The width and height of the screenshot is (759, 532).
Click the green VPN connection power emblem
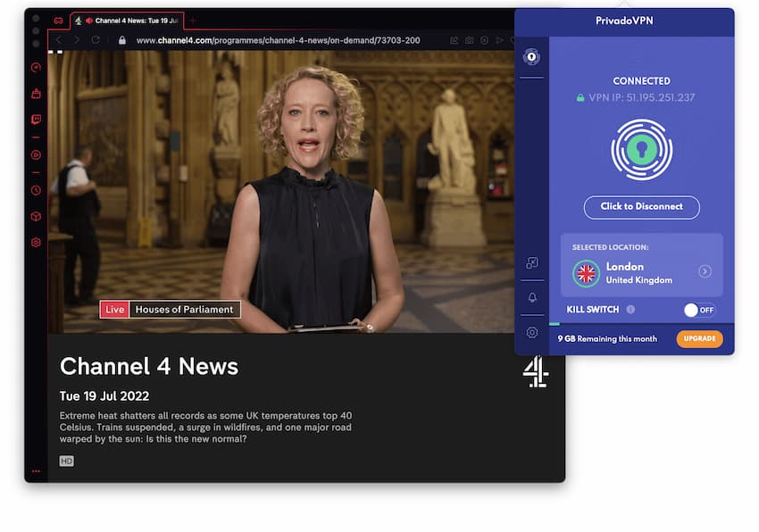[x=642, y=150]
